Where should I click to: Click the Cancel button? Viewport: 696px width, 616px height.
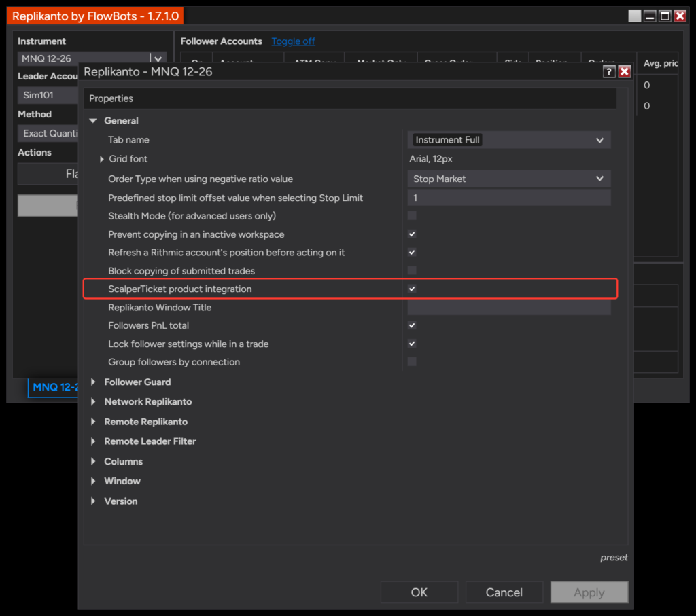point(504,592)
